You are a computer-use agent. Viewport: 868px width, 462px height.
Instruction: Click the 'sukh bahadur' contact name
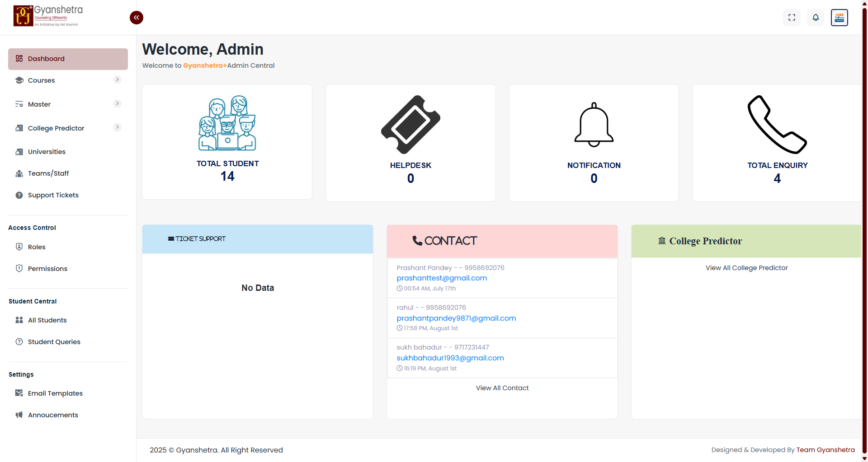(419, 347)
